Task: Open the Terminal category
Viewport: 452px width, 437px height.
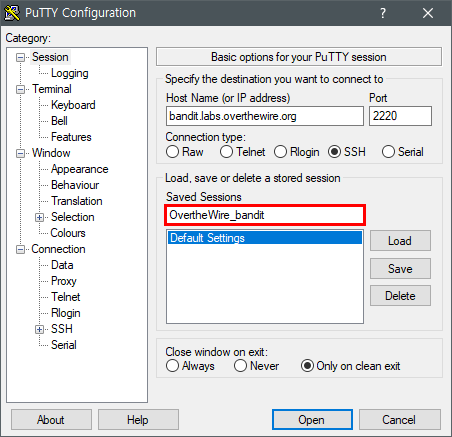Action: 52,89
